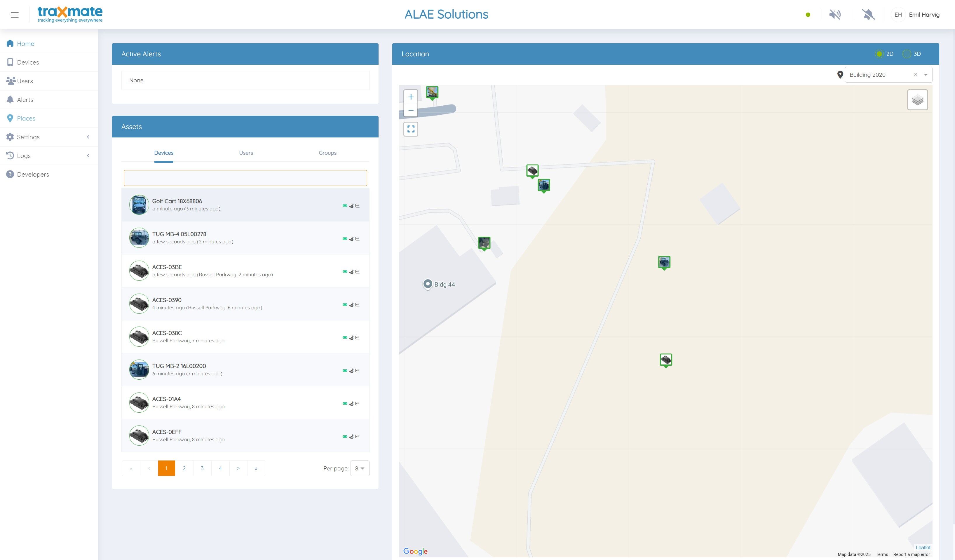Go to page 3 of devices

pyautogui.click(x=202, y=468)
